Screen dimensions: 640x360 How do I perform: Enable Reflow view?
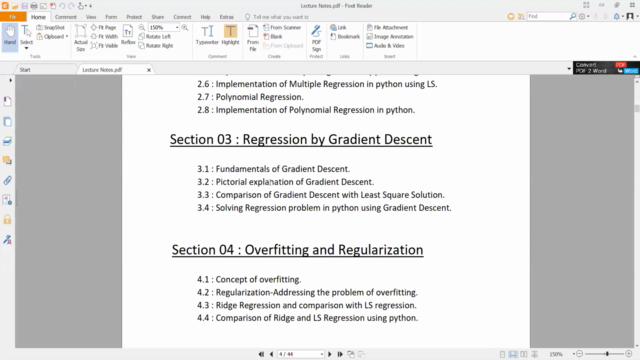(128, 35)
